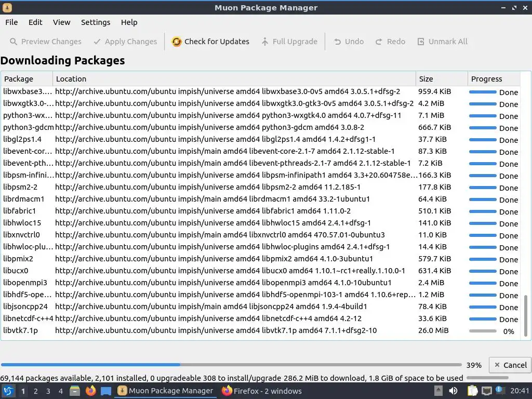532x399 pixels.
Task: Launch Firefox from the taskbar quick launcher
Action: (90, 391)
